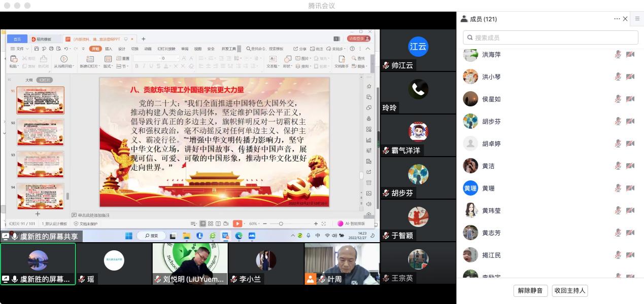The image size is (644, 304).
Task: Open the 审阅 ribbon tab
Action: click(185, 49)
